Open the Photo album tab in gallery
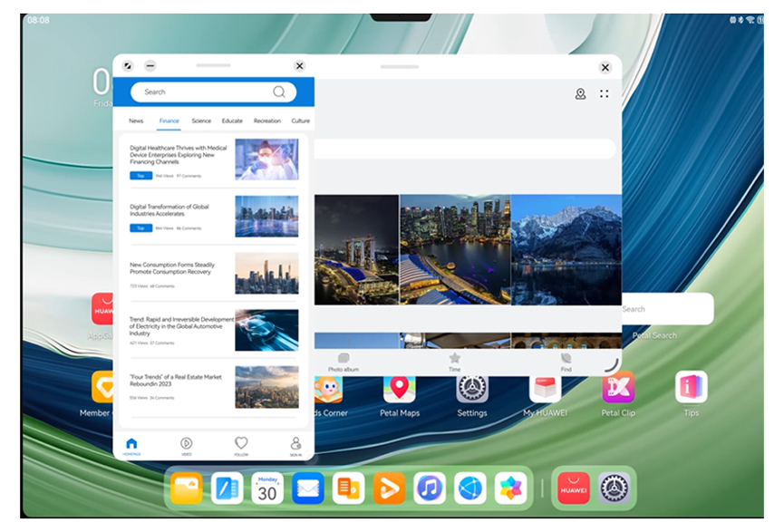The width and height of the screenshot is (784, 532). tap(343, 363)
